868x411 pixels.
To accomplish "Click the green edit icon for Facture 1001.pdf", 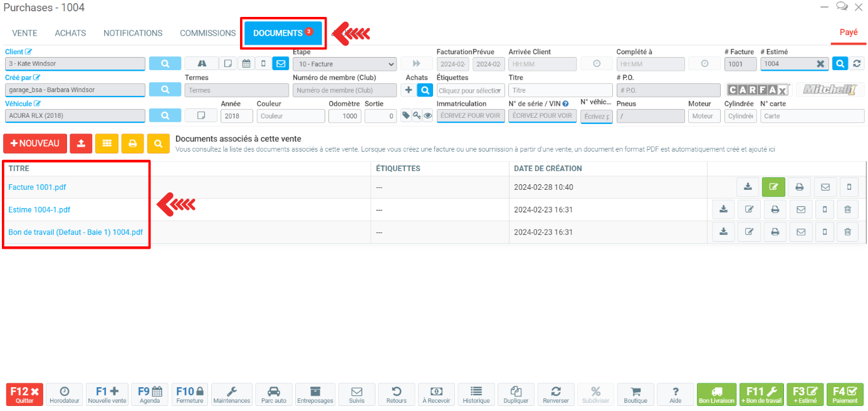I will (773, 187).
